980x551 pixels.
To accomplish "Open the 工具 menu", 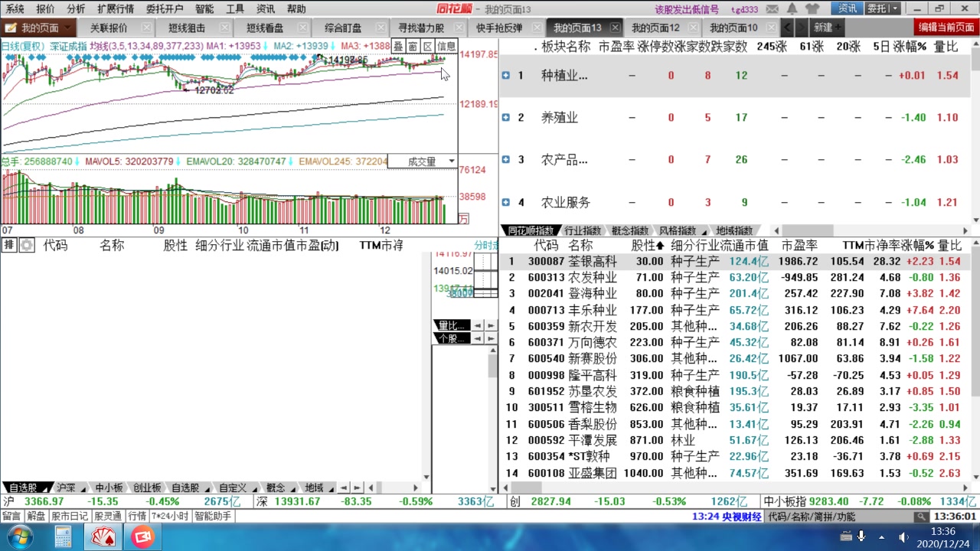I will click(x=235, y=8).
